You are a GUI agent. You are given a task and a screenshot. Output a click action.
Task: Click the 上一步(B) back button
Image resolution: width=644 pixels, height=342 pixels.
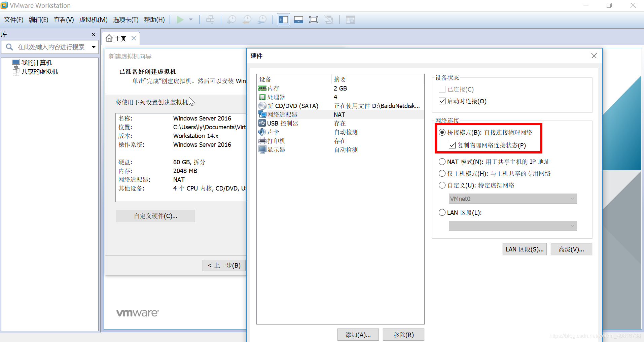click(224, 265)
